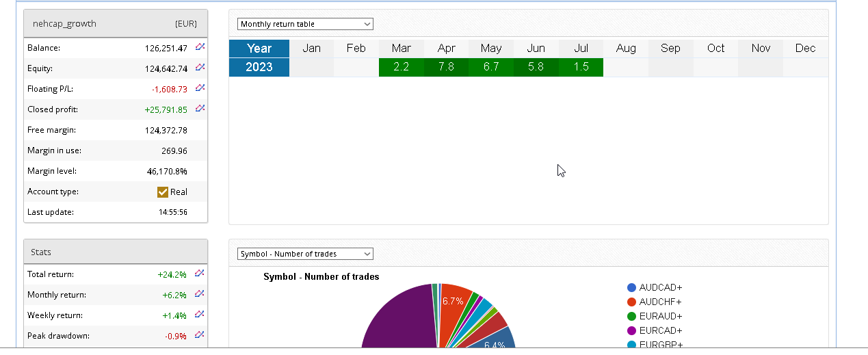Image resolution: width=868 pixels, height=355 pixels.
Task: Select the 2023 year row header
Action: 259,67
